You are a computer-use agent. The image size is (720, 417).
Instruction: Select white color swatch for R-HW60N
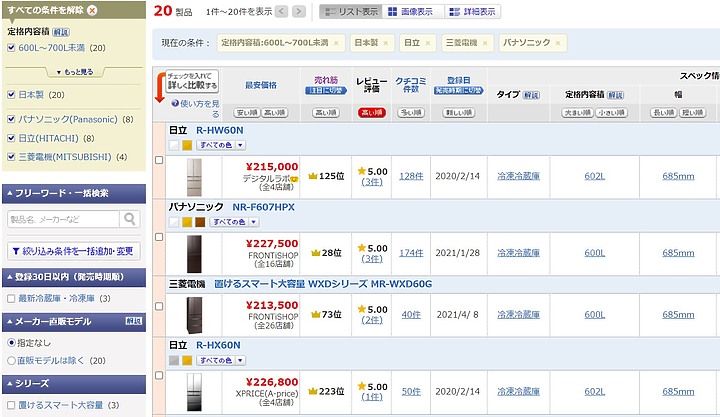click(x=174, y=145)
